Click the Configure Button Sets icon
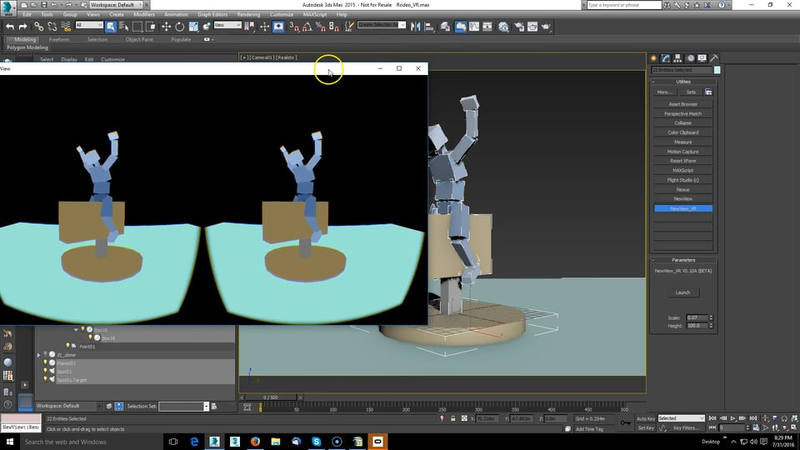The height and width of the screenshot is (450, 800). pos(707,91)
